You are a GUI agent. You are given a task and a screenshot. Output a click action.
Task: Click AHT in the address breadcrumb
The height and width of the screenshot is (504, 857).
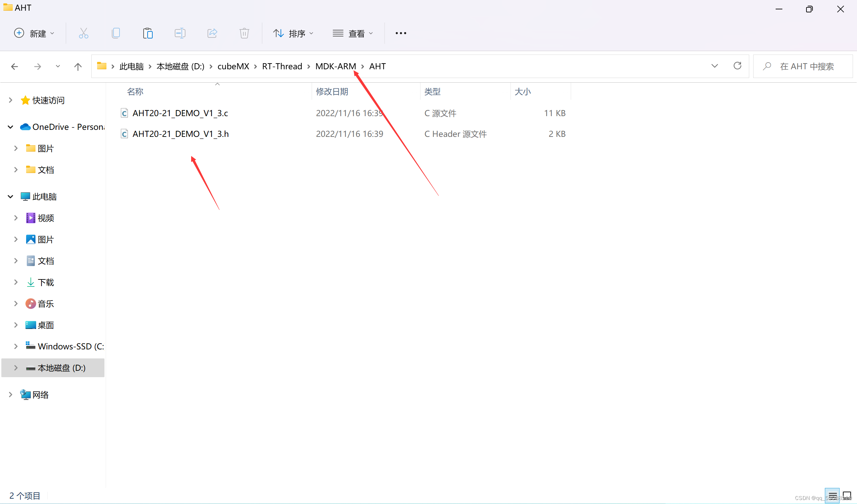pyautogui.click(x=378, y=66)
